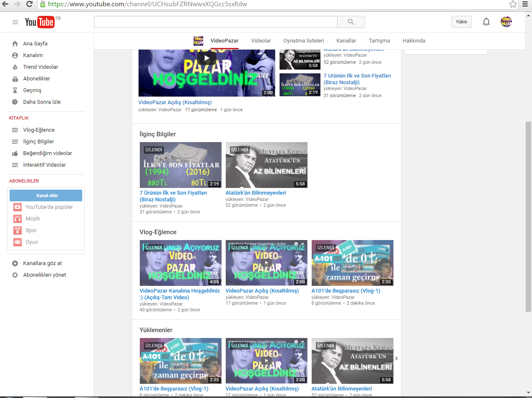Open A101'de Beşparasız thumbnail in Vlog-Eğlence

click(x=352, y=263)
